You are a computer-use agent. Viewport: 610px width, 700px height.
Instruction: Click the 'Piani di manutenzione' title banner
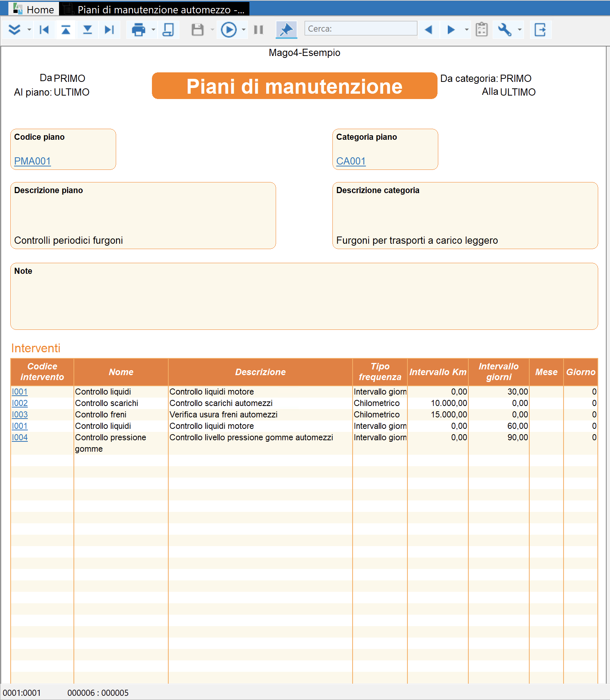[294, 86]
